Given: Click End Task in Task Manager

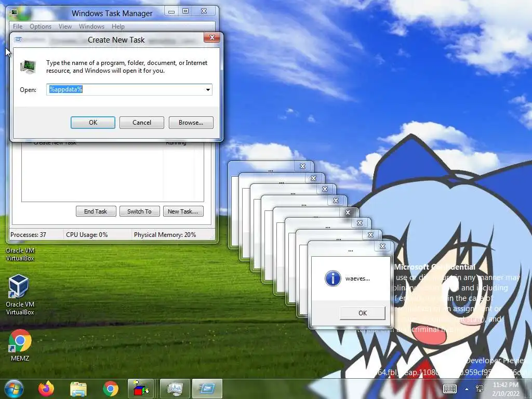Looking at the screenshot, I should tap(96, 211).
